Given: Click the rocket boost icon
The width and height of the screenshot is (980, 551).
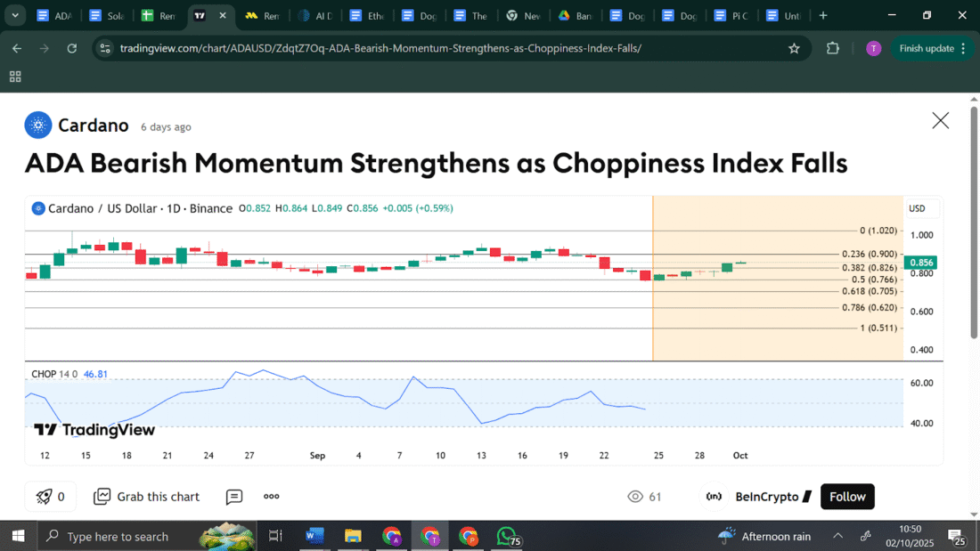Looking at the screenshot, I should (x=45, y=497).
